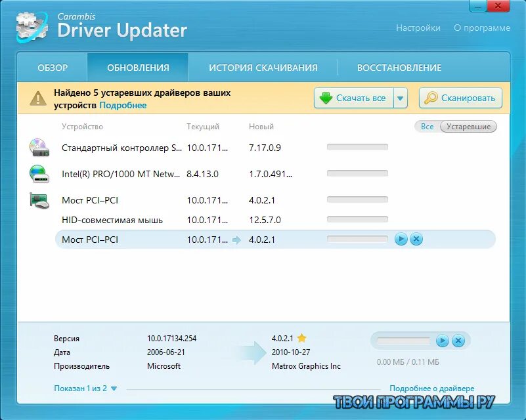Screen dimensions: 526x420
Task: Click progress bar for Стандартный контроллер row
Action: [x=357, y=147]
